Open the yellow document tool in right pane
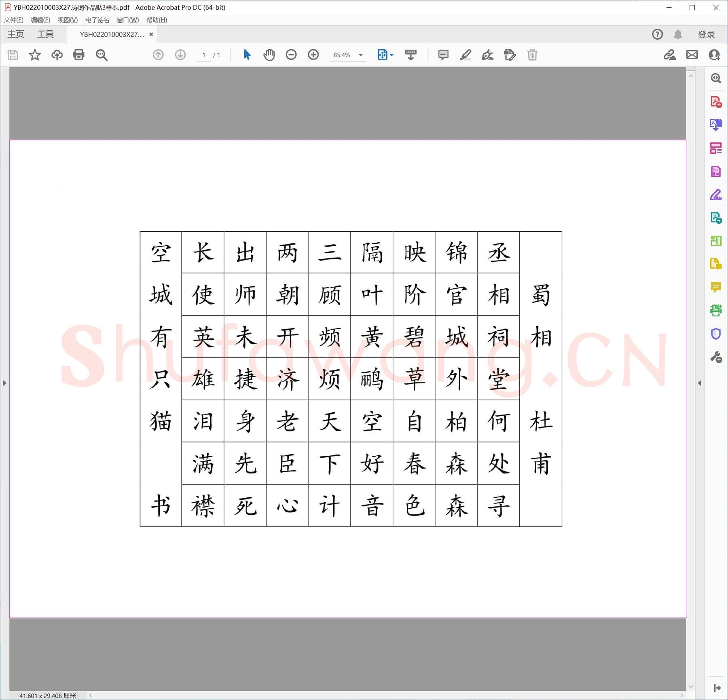728x700 pixels. coord(716,264)
